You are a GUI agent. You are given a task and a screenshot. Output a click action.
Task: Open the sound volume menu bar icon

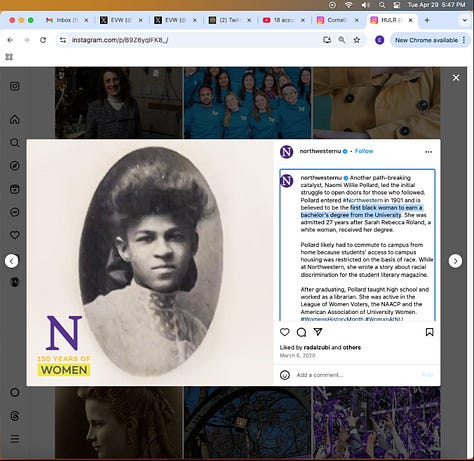tap(366, 5)
